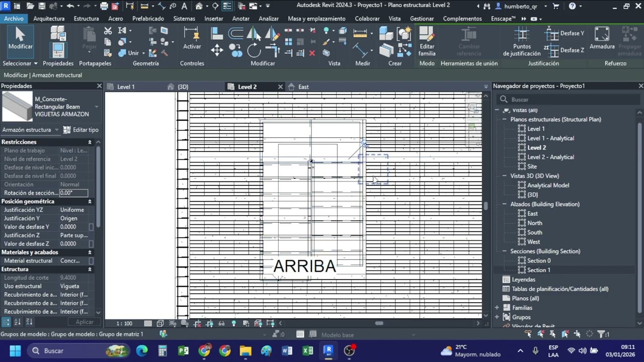This screenshot has width=644, height=362.
Task: Click the Undo arrow in quick access toolbar
Action: pos(70,6)
